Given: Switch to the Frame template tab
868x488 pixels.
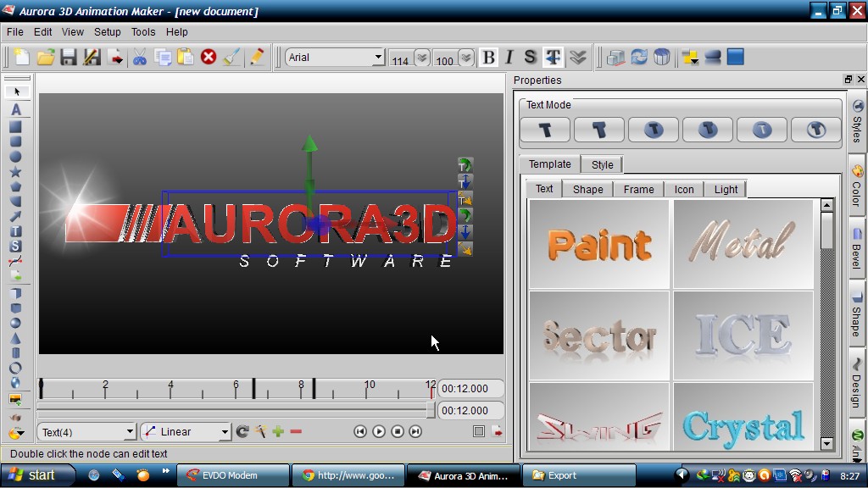Looking at the screenshot, I should pos(639,189).
